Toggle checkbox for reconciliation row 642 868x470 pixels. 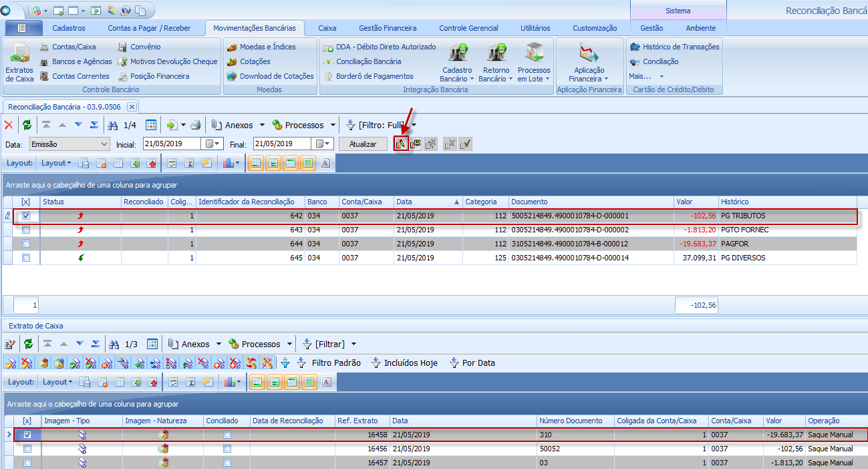click(x=26, y=216)
